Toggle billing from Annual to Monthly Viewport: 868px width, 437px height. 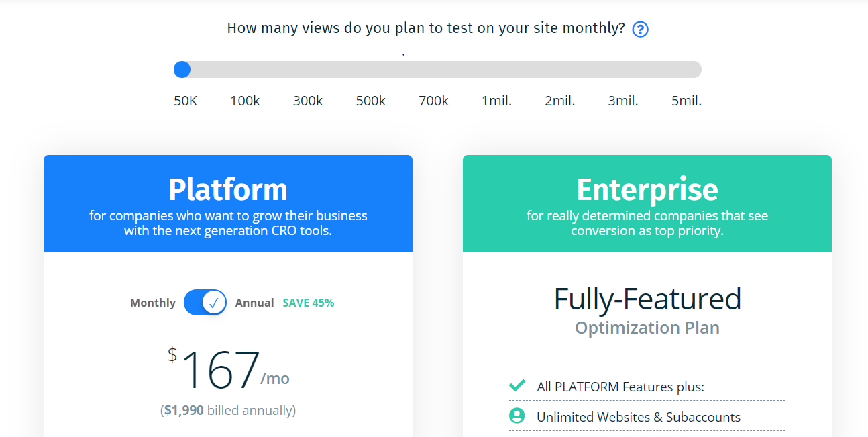click(205, 302)
